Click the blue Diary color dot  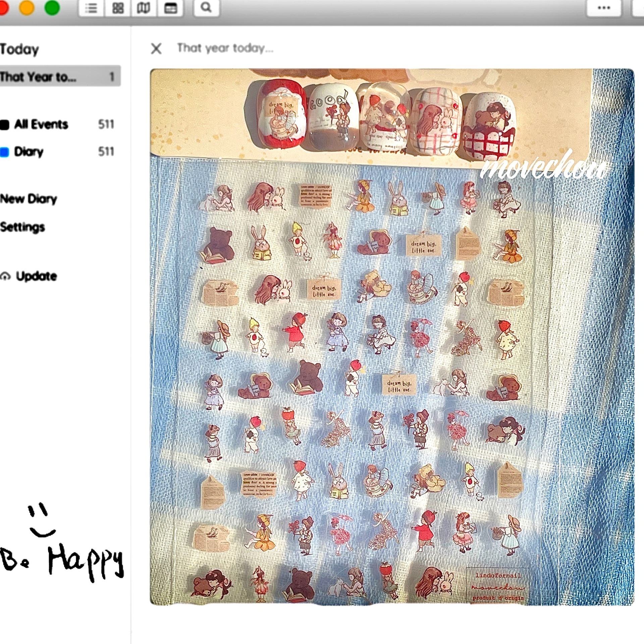coord(4,152)
